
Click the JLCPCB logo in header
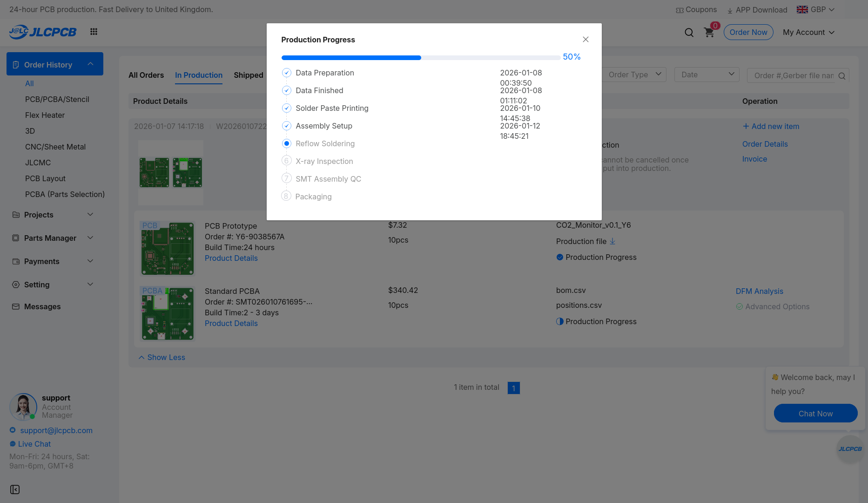pyautogui.click(x=43, y=32)
